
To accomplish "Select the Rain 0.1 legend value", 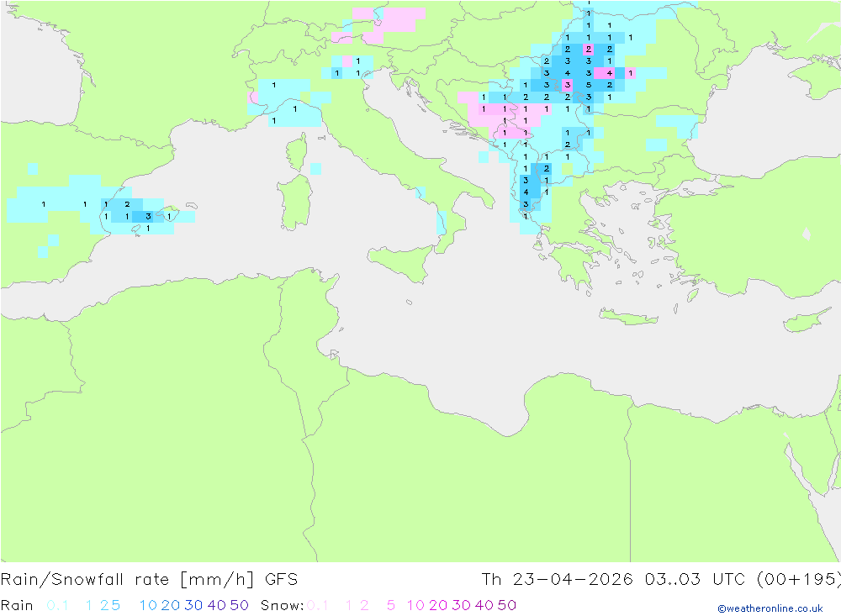I will pyautogui.click(x=57, y=605).
